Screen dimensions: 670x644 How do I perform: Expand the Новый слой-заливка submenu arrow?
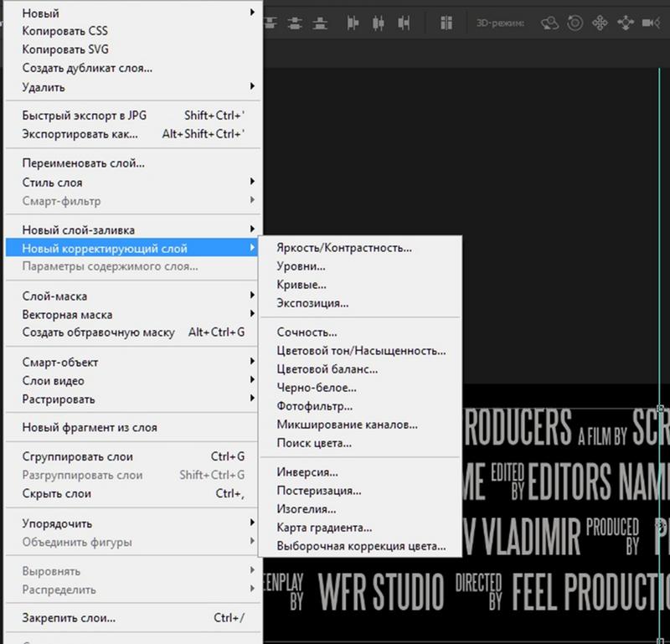pyautogui.click(x=252, y=229)
